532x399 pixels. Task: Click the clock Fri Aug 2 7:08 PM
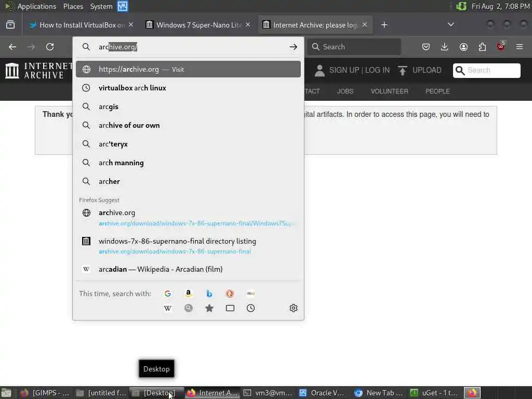(x=500, y=6)
